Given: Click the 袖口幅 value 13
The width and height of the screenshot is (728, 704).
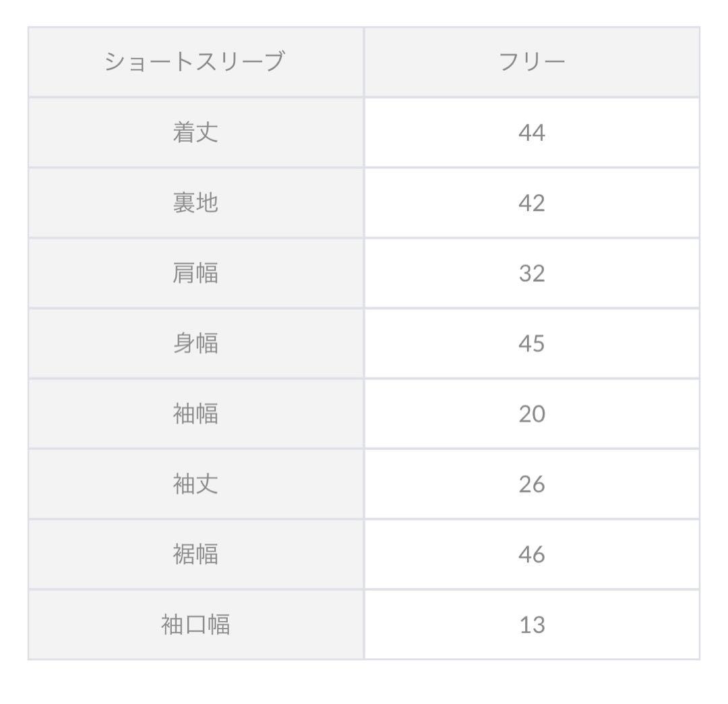Looking at the screenshot, I should 532,625.
